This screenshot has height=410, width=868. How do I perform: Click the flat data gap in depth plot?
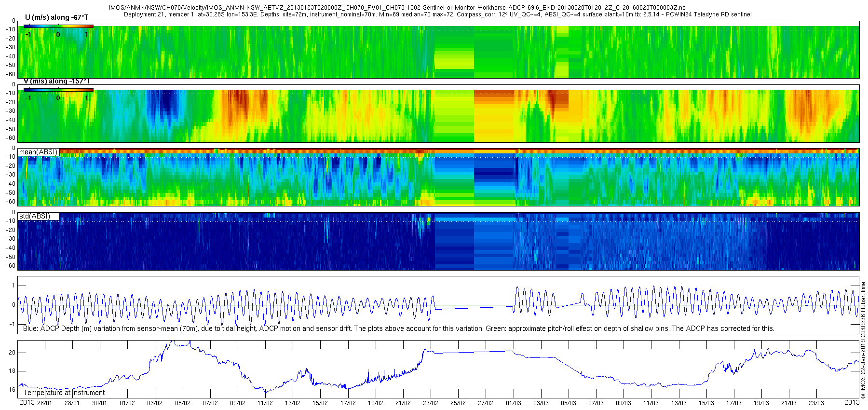474,308
